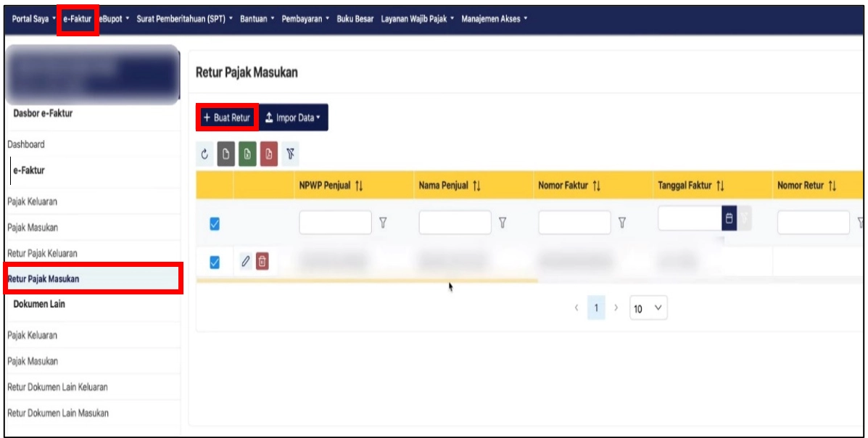Click the red trash delete icon in row
The width and height of the screenshot is (868, 438).
pos(263,261)
